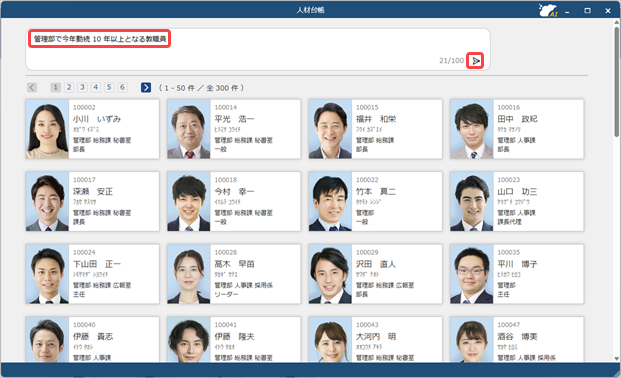Open photo of 竹本 真二
The image size is (621, 378).
(330, 202)
